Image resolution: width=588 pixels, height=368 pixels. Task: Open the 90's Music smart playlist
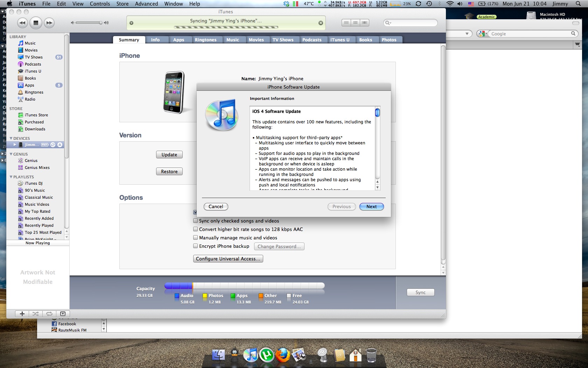(35, 190)
